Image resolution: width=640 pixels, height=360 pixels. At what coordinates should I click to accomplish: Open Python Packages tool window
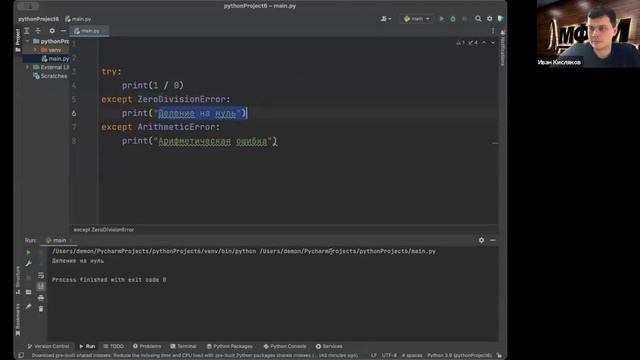[229, 346]
